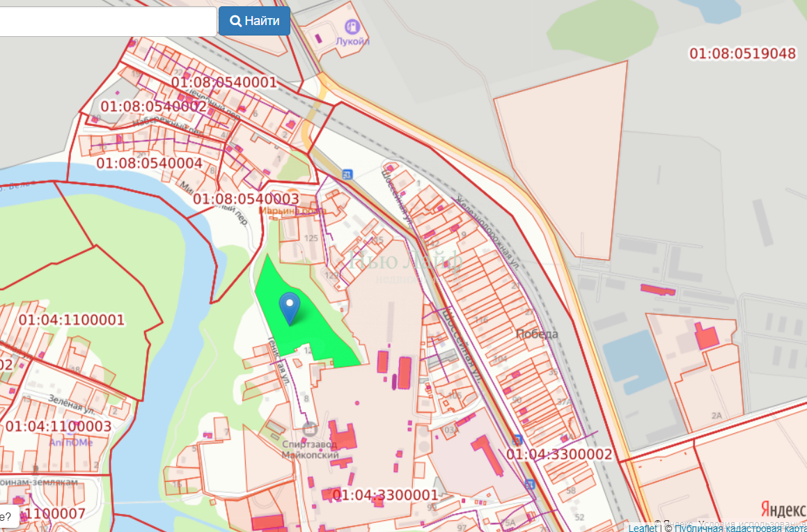Click the Лукойл gas station icon
Viewport: 807px width, 532px height.
[352, 27]
